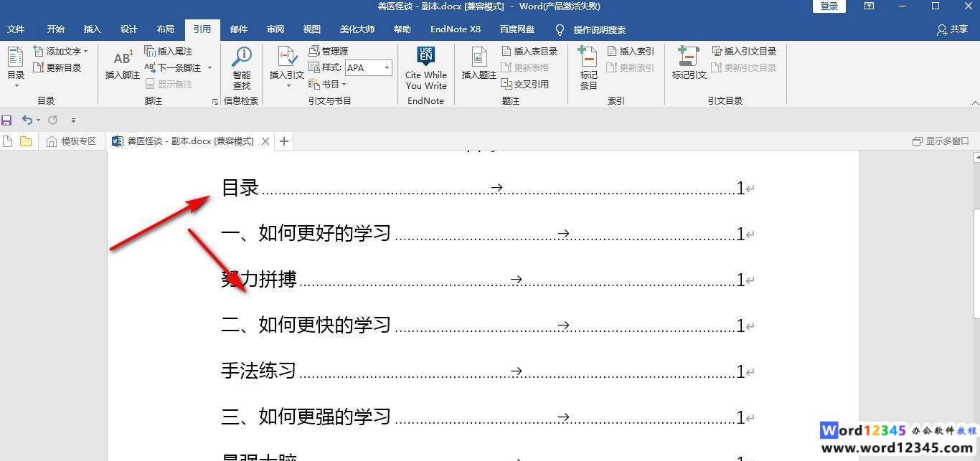Screen dimensions: 980x461
Task: Switch to the 视图 view tab
Action: click(311, 29)
